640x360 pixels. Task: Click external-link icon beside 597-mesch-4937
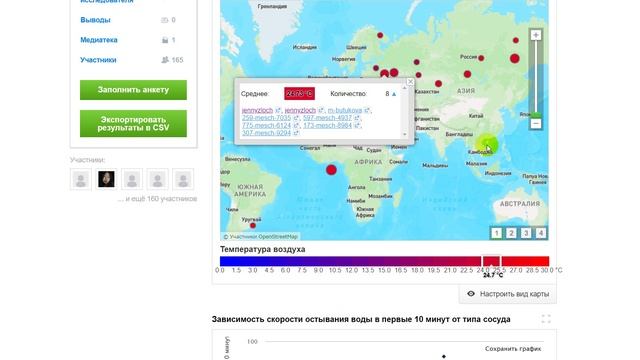[x=357, y=118]
